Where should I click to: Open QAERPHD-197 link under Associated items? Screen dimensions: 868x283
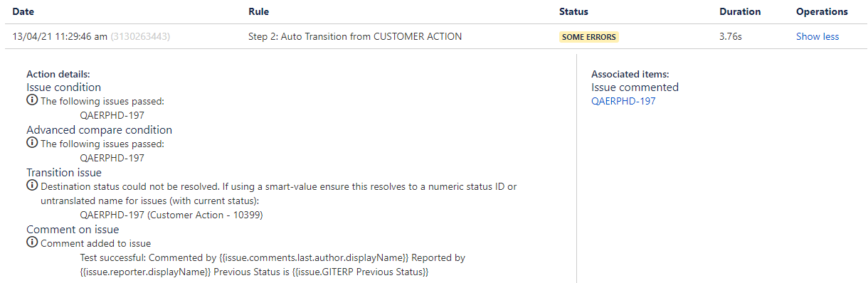(x=623, y=101)
